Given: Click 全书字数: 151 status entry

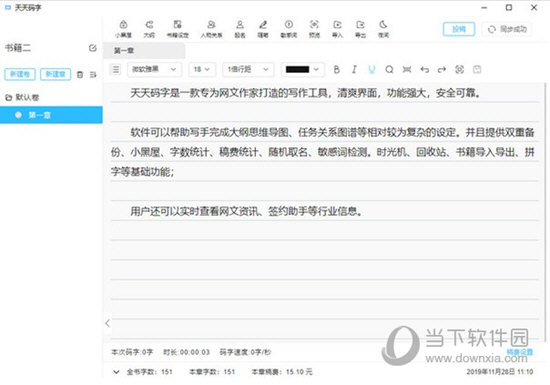Looking at the screenshot, I should [149, 372].
